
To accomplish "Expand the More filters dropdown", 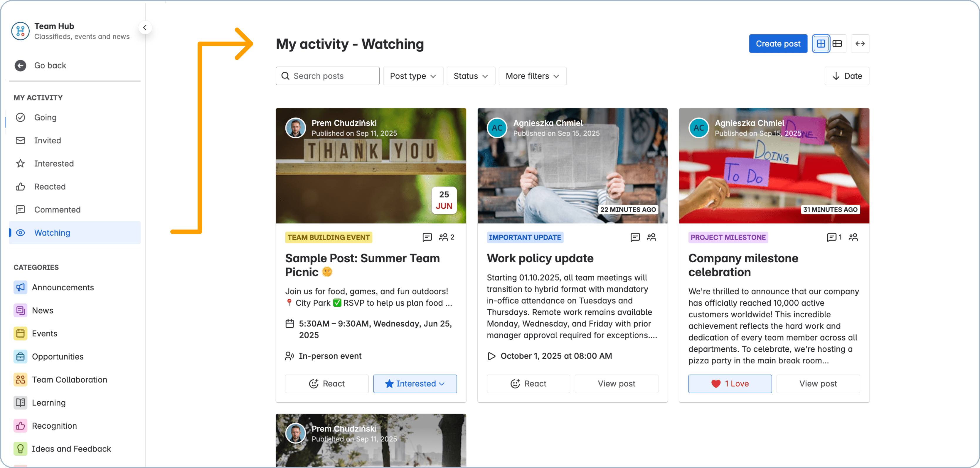I will click(x=532, y=76).
